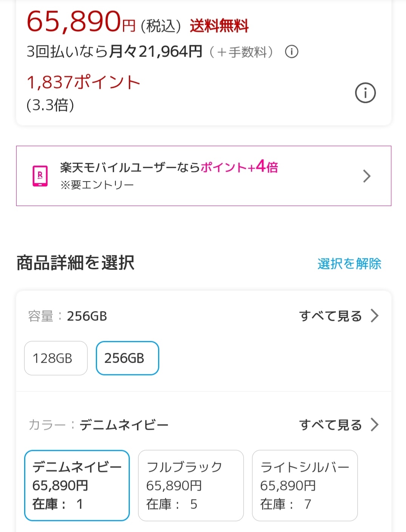Open the points details info icon
This screenshot has width=406, height=532.
pos(365,93)
